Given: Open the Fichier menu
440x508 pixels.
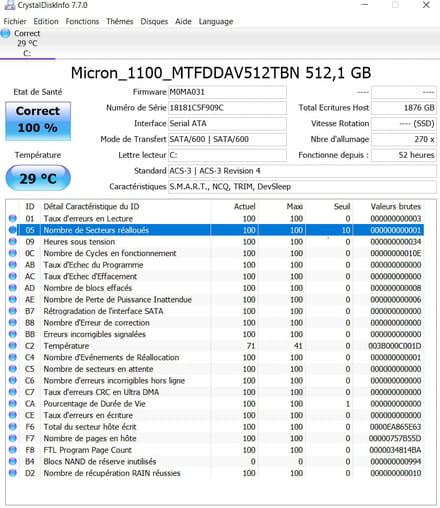Looking at the screenshot, I should click(x=15, y=22).
